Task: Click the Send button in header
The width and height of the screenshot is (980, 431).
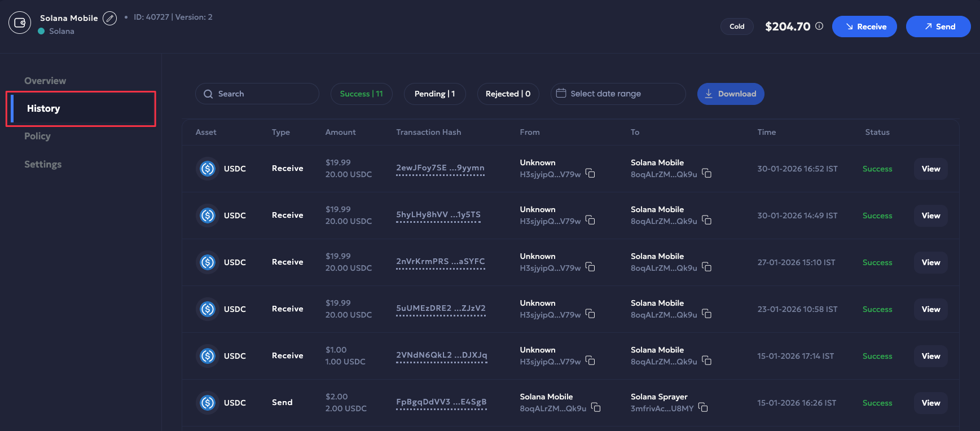Action: click(x=938, y=27)
